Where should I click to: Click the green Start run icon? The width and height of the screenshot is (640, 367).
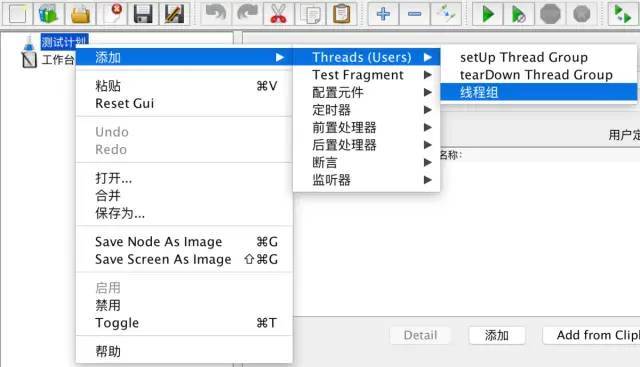[x=487, y=14]
